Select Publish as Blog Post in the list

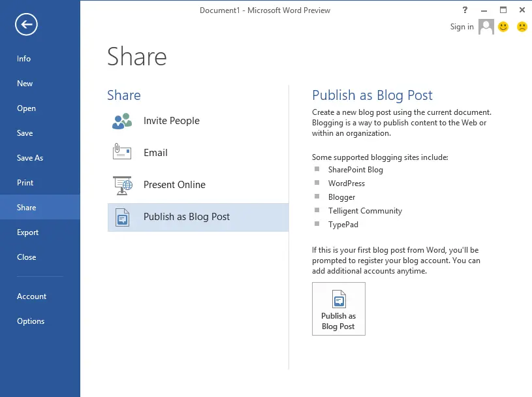pyautogui.click(x=198, y=217)
